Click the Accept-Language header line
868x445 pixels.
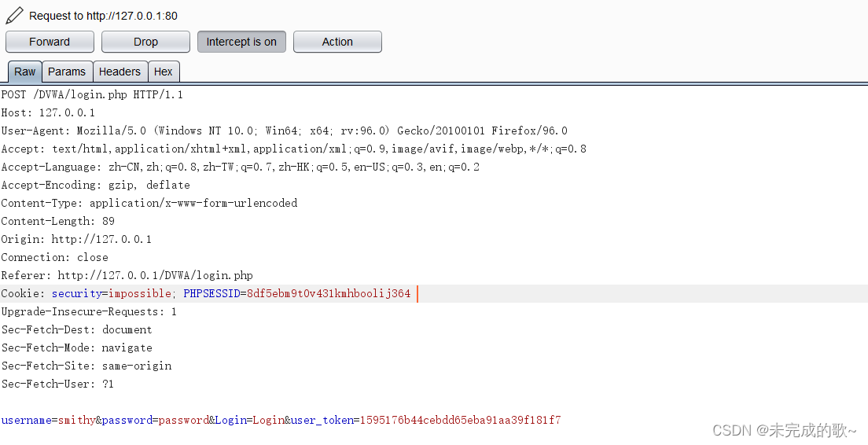click(x=241, y=167)
